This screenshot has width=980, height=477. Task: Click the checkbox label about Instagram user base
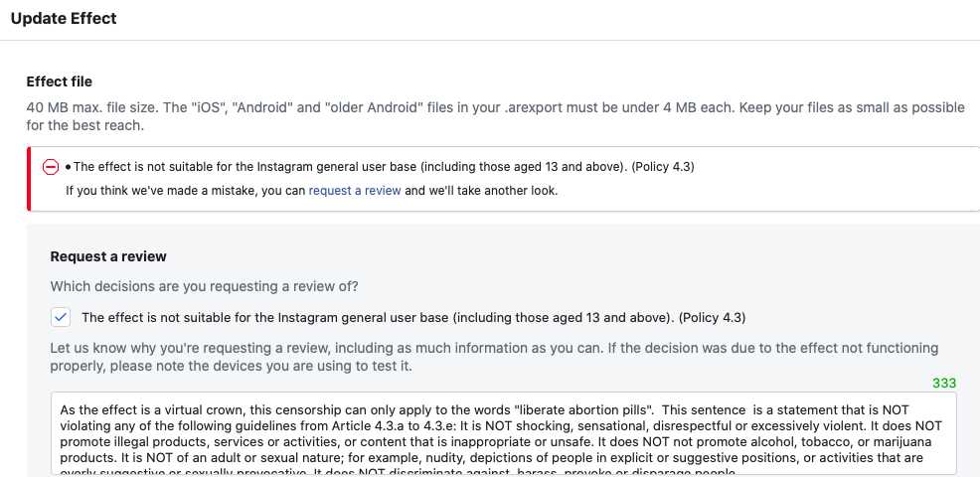[x=413, y=318]
